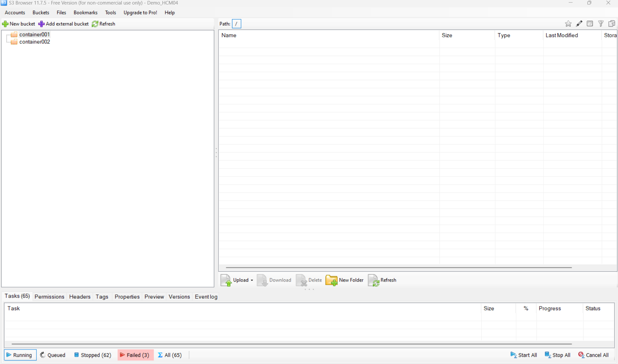Screen dimensions: 618x364
Task: Open the Buckets menu
Action: [x=41, y=13]
